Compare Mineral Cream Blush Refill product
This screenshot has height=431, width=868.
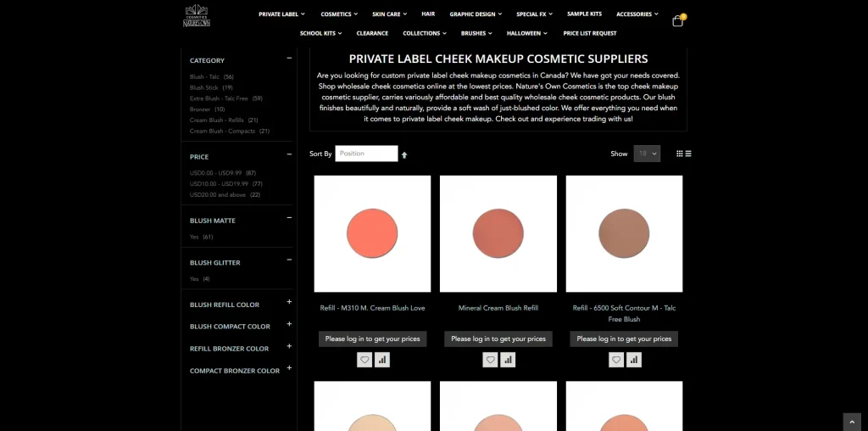[x=508, y=360]
